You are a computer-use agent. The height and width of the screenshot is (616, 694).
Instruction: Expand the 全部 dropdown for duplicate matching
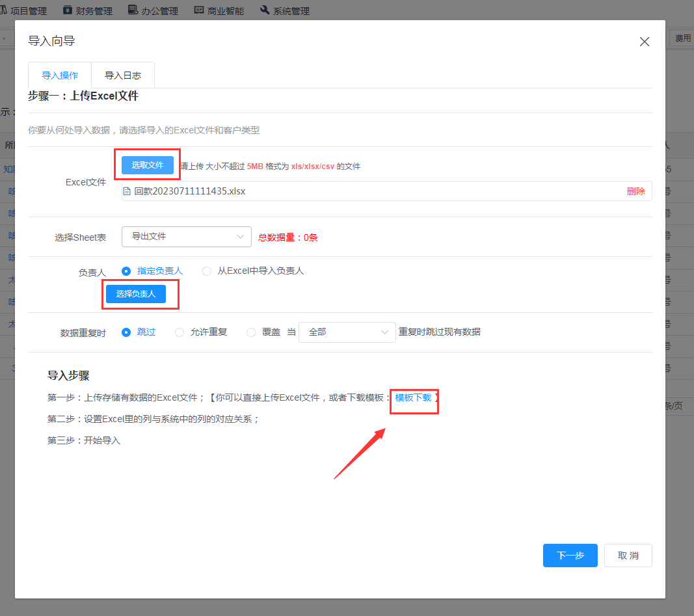[x=347, y=332]
